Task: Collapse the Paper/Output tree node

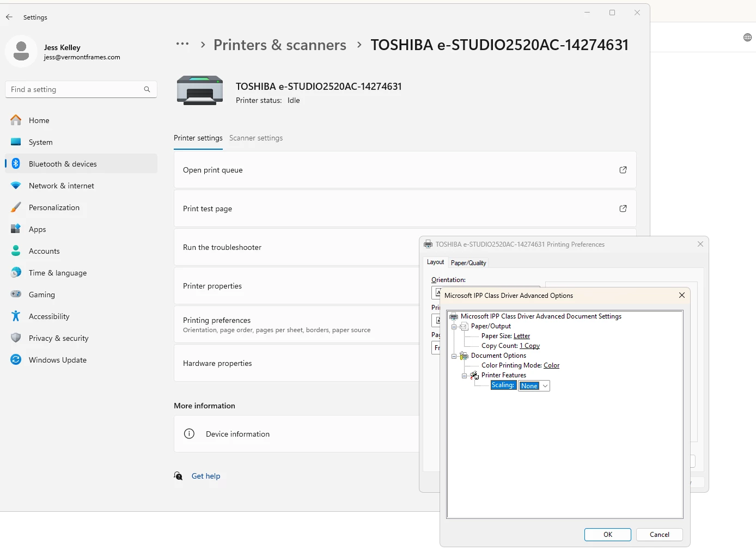Action: [454, 327]
